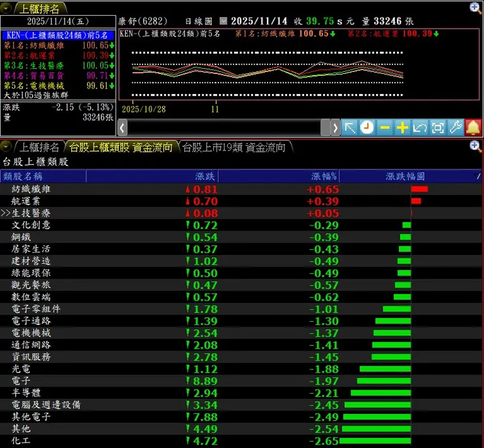Zoom out chart with minus icon

[385, 128]
